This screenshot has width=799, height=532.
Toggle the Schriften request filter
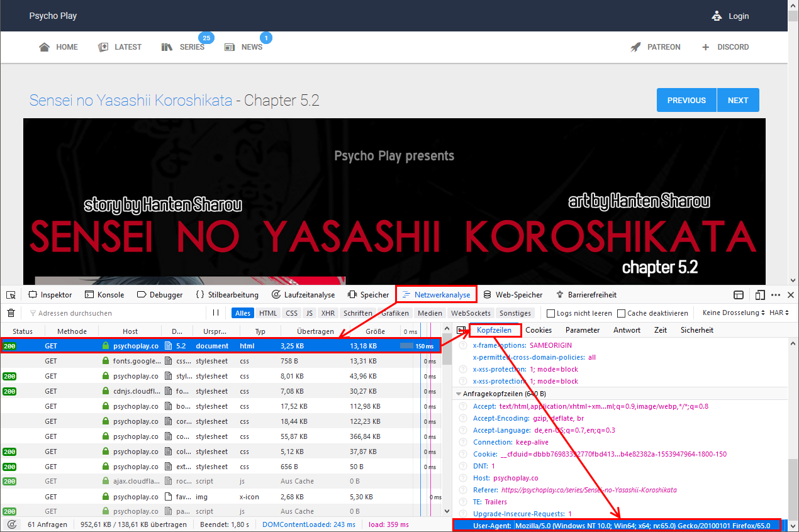[x=358, y=313]
